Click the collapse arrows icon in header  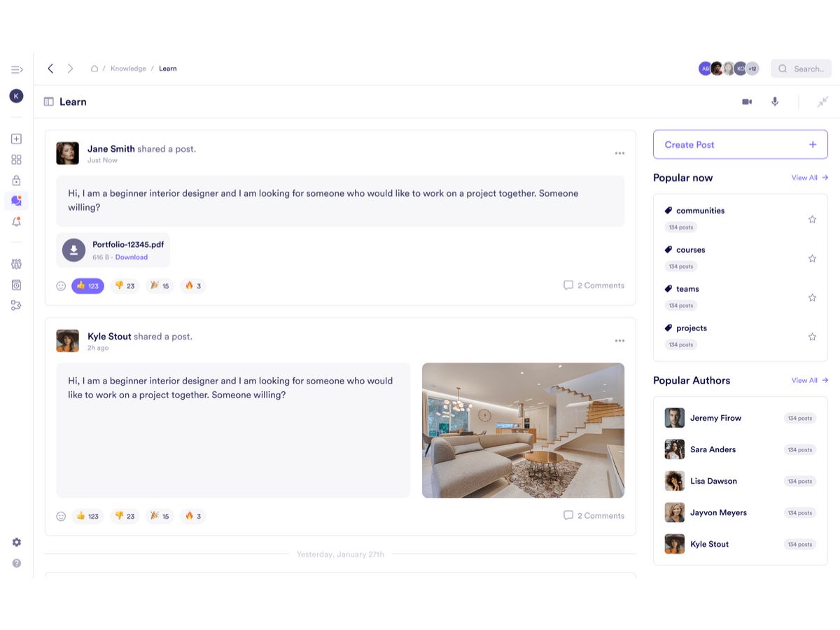point(822,101)
